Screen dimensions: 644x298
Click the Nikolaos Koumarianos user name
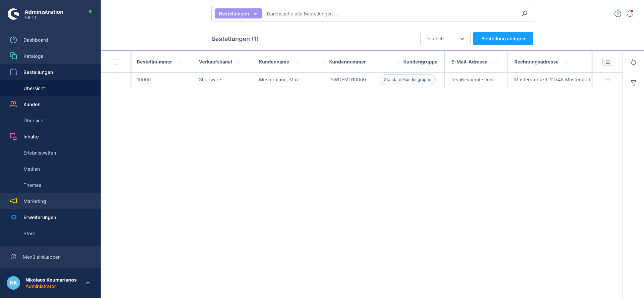(x=51, y=280)
